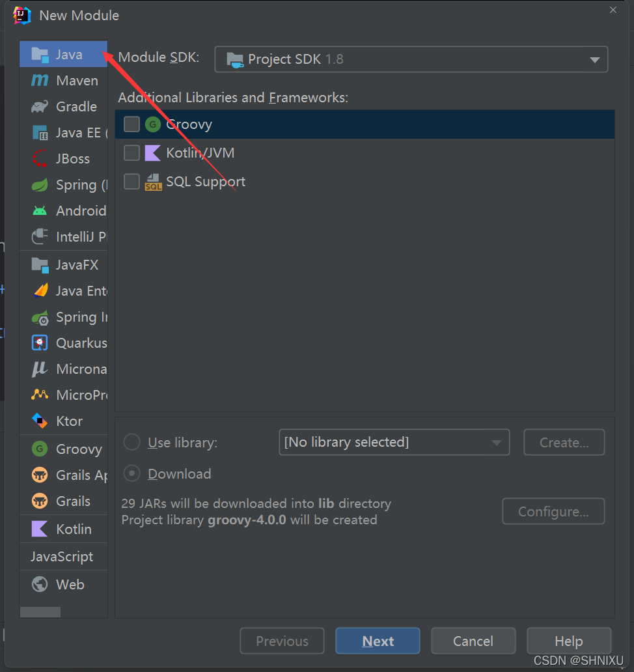Click the Previous button

282,641
